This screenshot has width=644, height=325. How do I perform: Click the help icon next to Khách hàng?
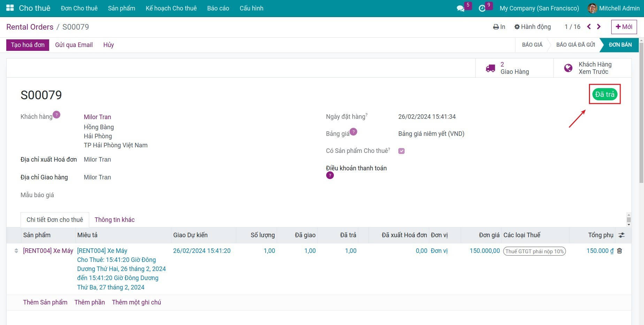pyautogui.click(x=56, y=115)
